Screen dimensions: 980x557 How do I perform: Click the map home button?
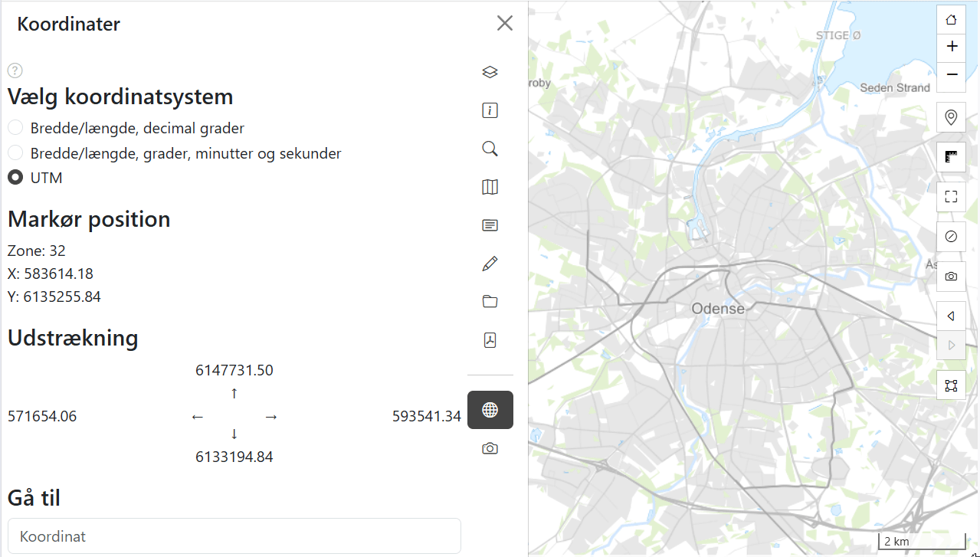(x=951, y=20)
